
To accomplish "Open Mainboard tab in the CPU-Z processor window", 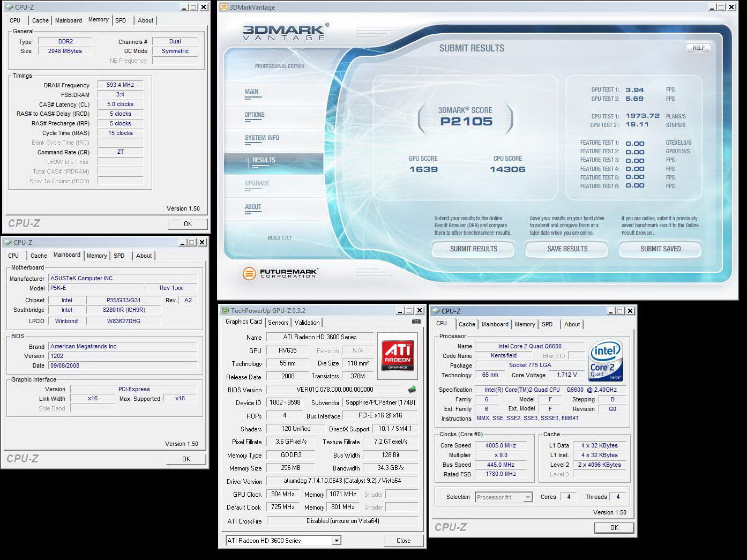I will pyautogui.click(x=495, y=324).
